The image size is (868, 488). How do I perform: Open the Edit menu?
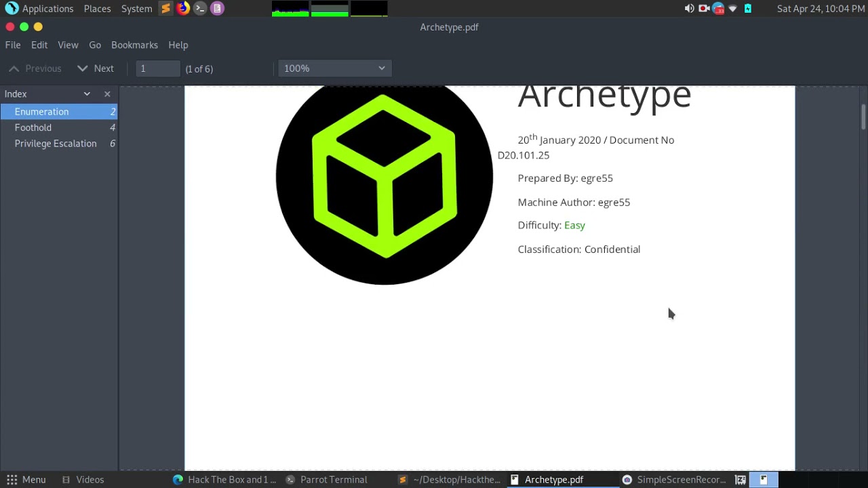(39, 45)
